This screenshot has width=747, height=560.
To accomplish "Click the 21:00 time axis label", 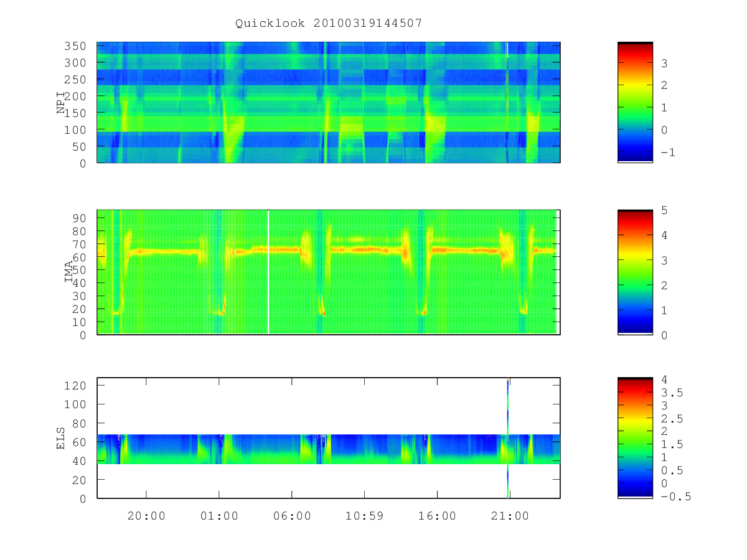I will click(x=510, y=516).
